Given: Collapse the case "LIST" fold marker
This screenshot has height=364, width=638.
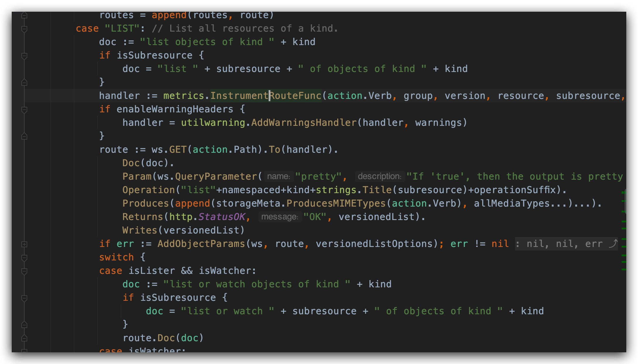Looking at the screenshot, I should click(24, 29).
